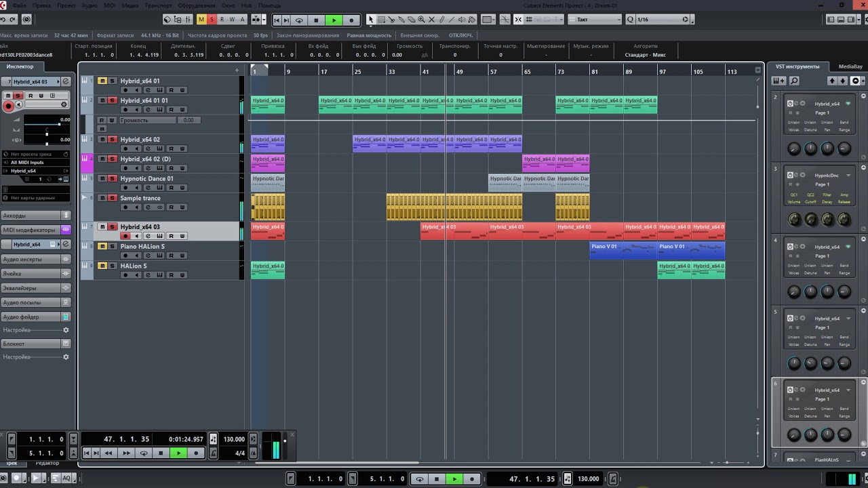The width and height of the screenshot is (868, 488).
Task: Click the Громкость automation parameter field
Action: pyautogui.click(x=148, y=120)
